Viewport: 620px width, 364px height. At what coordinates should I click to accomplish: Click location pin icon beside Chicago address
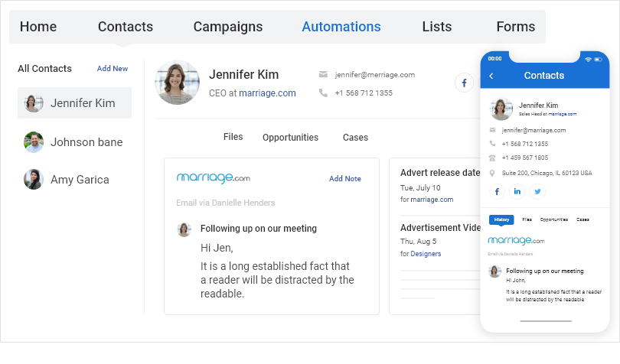(x=492, y=173)
